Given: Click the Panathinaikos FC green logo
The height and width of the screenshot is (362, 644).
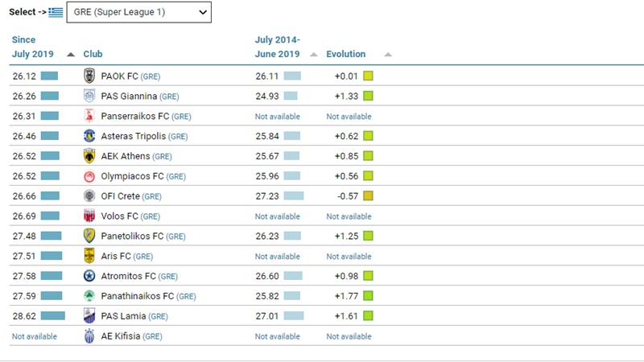Looking at the screenshot, I should [x=89, y=296].
